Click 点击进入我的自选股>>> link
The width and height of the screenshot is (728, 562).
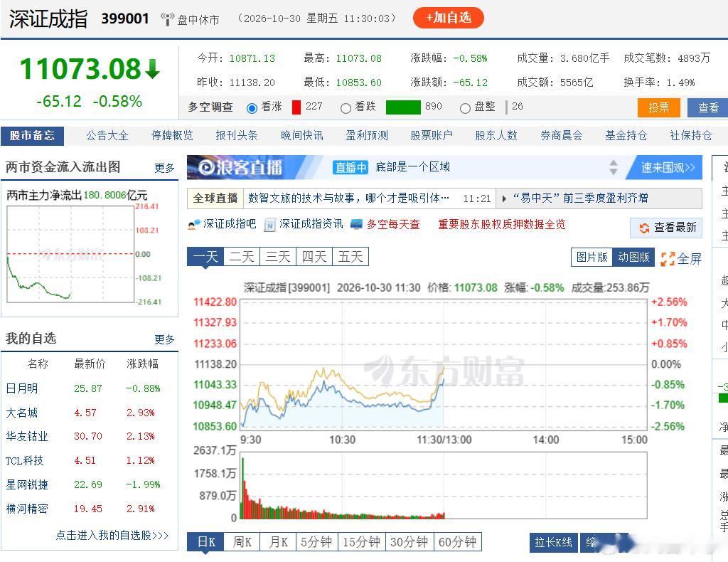tap(112, 536)
